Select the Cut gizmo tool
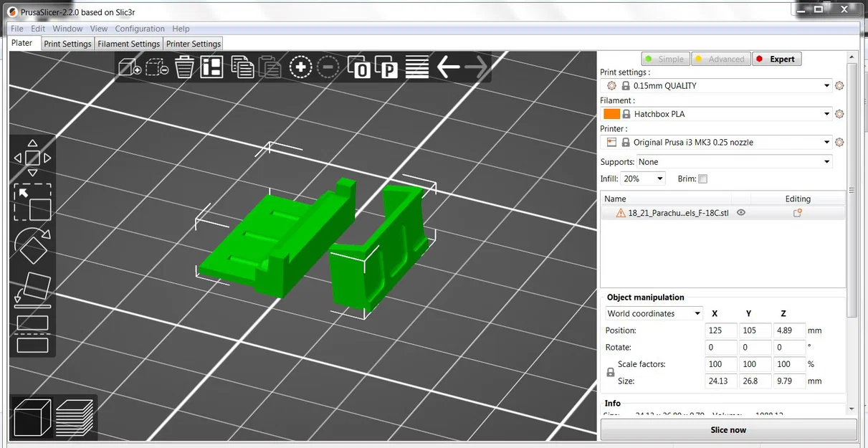The height and width of the screenshot is (448, 868). 32,334
